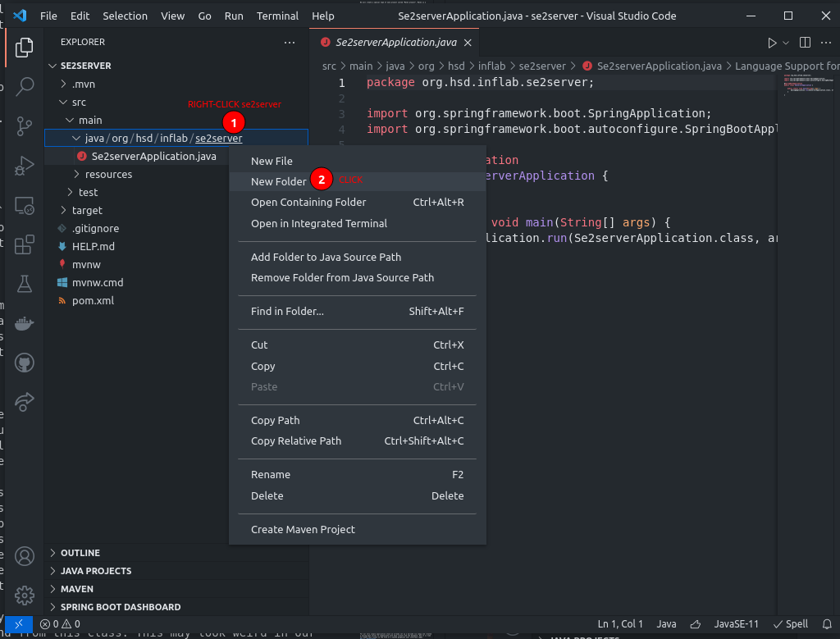This screenshot has height=639, width=840.
Task: Expand the test folder
Action: pos(71,192)
